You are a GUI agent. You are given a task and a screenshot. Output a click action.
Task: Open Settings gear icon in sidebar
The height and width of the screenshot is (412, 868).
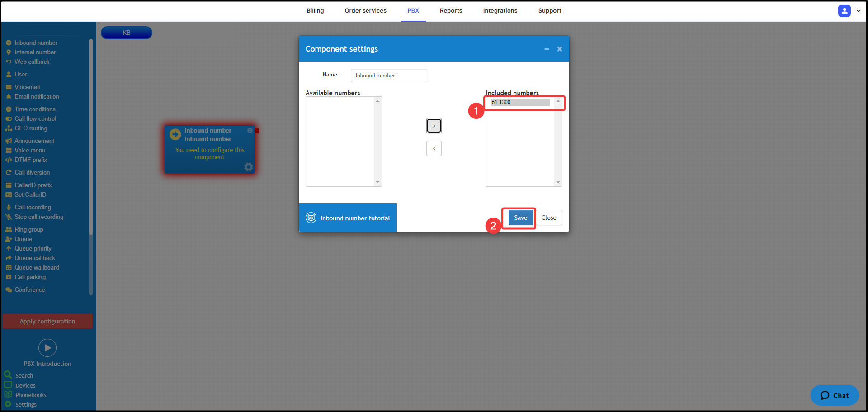pyautogui.click(x=8, y=404)
